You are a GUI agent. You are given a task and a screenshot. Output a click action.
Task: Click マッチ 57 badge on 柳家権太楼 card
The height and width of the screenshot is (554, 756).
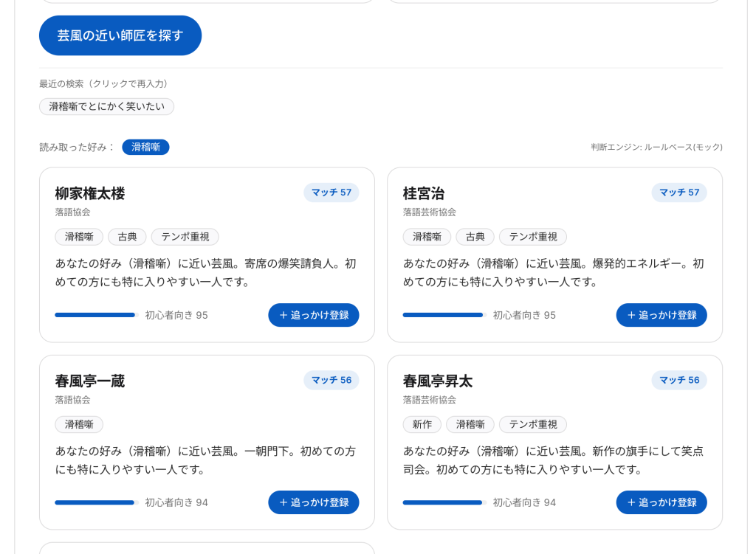[x=331, y=193]
